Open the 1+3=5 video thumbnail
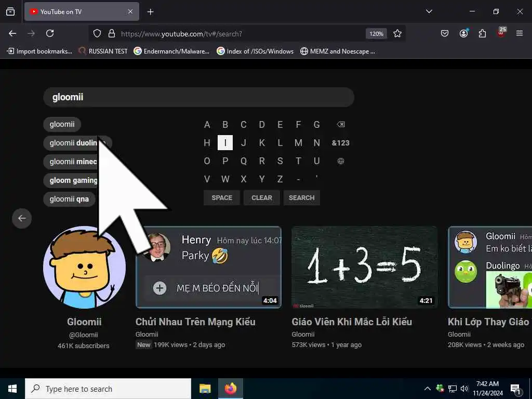The image size is (532, 399). 365,268
